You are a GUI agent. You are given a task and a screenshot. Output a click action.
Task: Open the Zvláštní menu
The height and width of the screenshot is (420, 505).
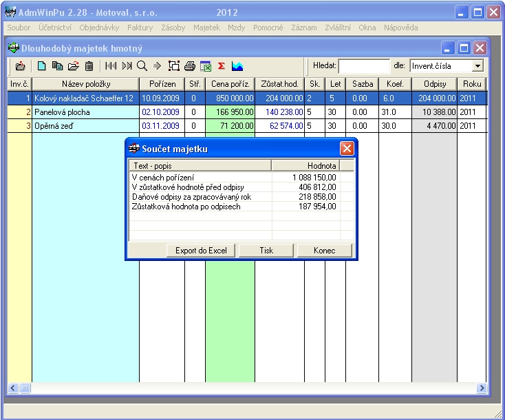[x=338, y=28]
